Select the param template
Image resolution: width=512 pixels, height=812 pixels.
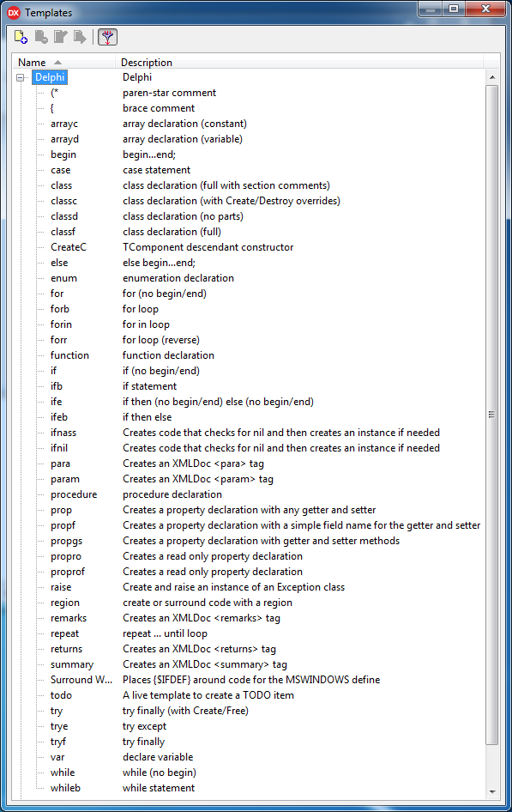(x=64, y=479)
